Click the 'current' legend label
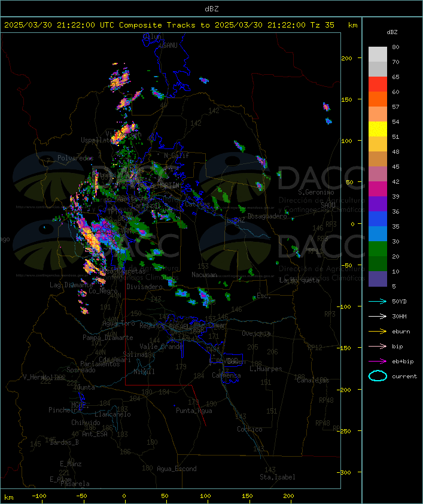 [x=404, y=376]
